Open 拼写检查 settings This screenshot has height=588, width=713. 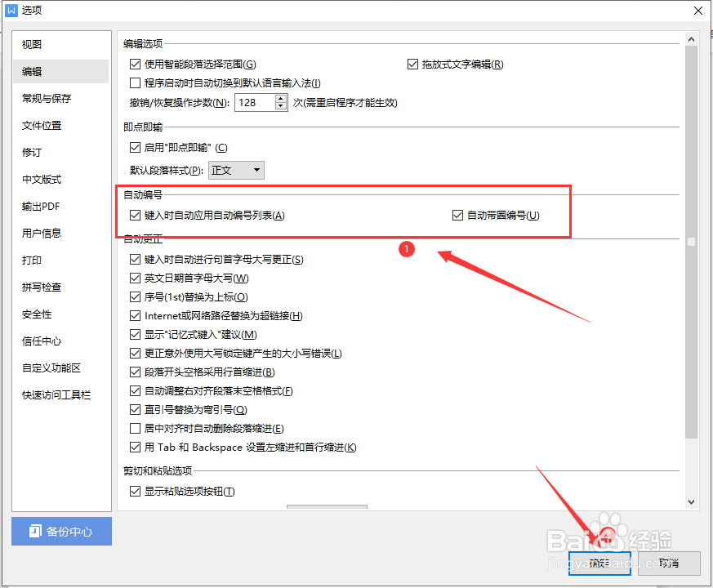42,287
